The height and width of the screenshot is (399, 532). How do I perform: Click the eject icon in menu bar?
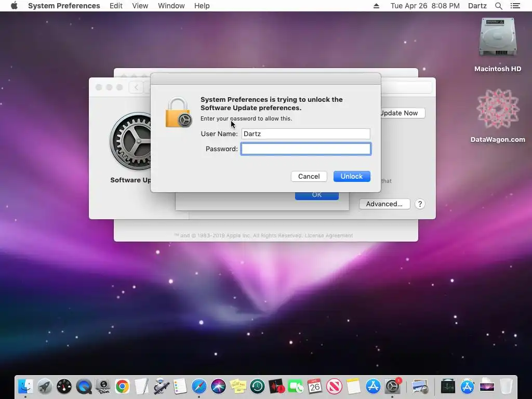pyautogui.click(x=376, y=6)
